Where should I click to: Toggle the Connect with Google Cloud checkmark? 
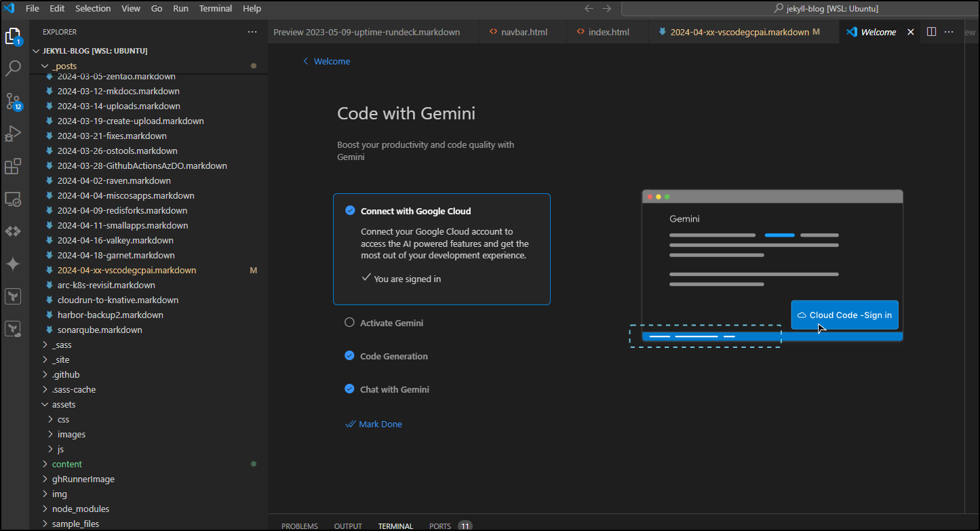(x=350, y=210)
